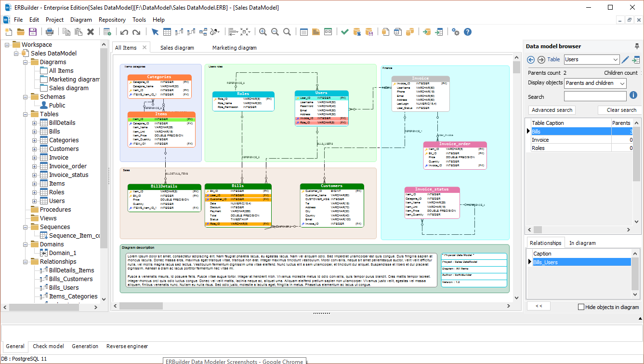Enable Hide objects in diagram checkbox
The image size is (644, 364).
(x=581, y=307)
